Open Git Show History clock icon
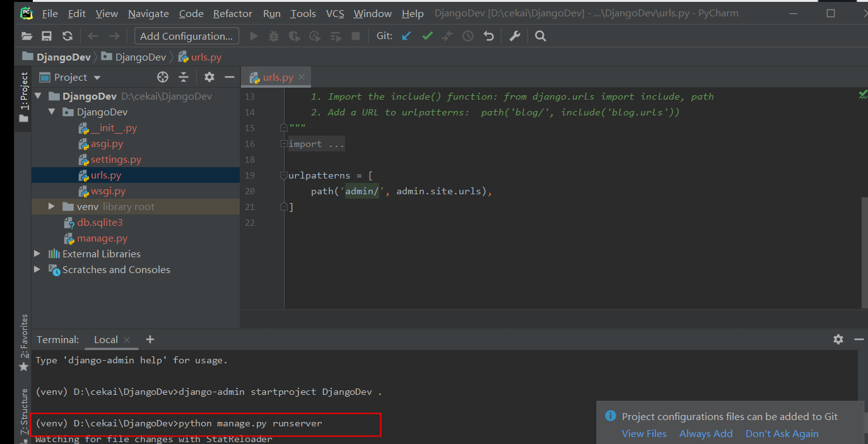 click(x=467, y=36)
